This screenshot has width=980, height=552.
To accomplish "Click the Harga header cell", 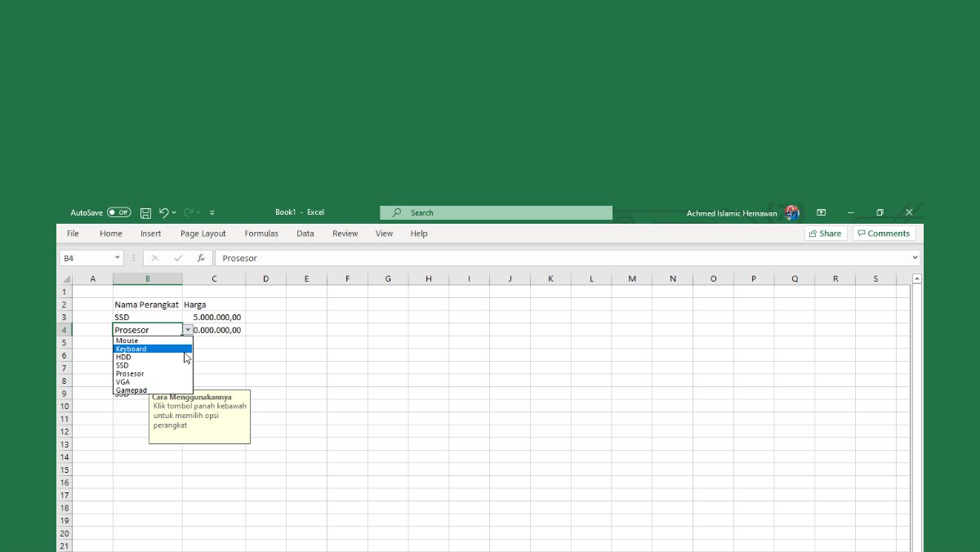I will coord(214,305).
